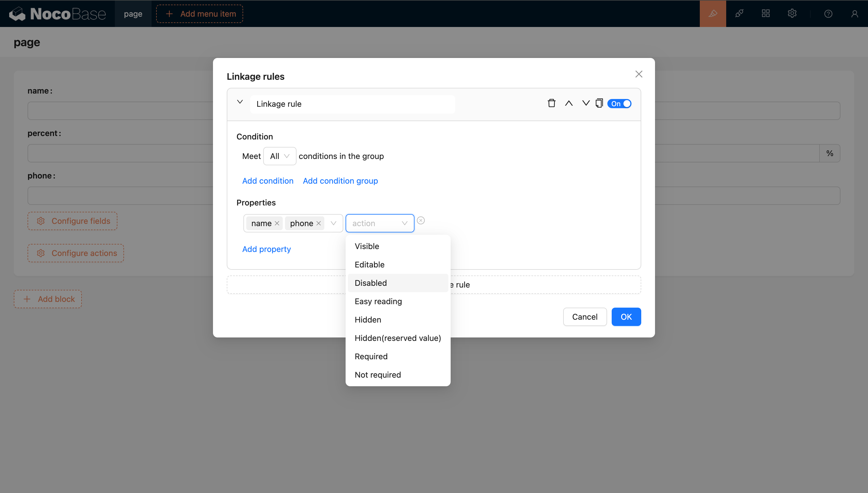Open settings gear in top bar

click(792, 13)
